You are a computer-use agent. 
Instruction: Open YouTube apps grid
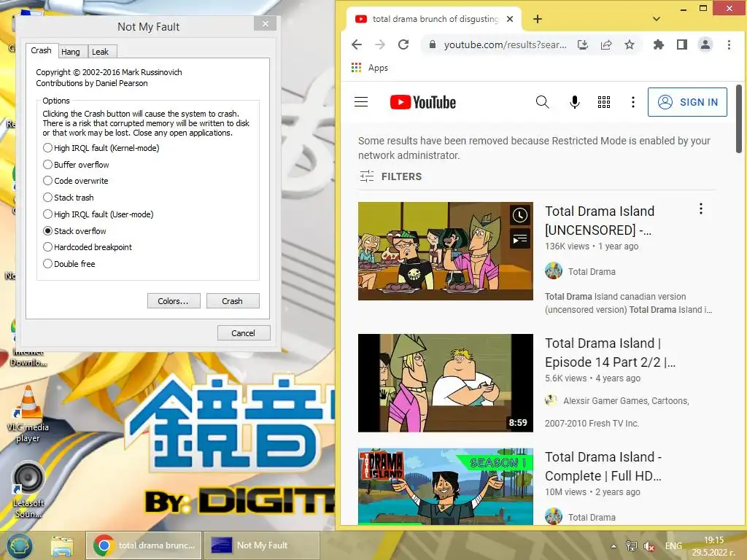pyautogui.click(x=604, y=102)
